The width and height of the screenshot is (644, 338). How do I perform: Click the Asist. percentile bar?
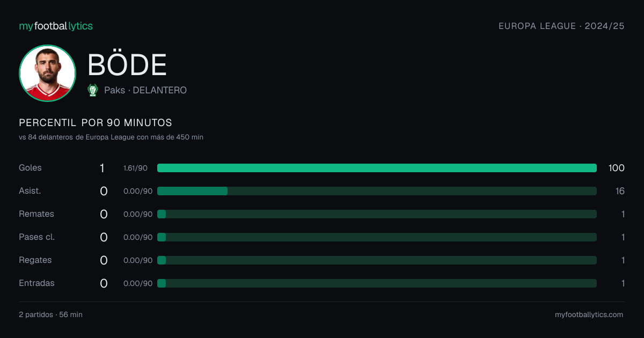click(377, 191)
